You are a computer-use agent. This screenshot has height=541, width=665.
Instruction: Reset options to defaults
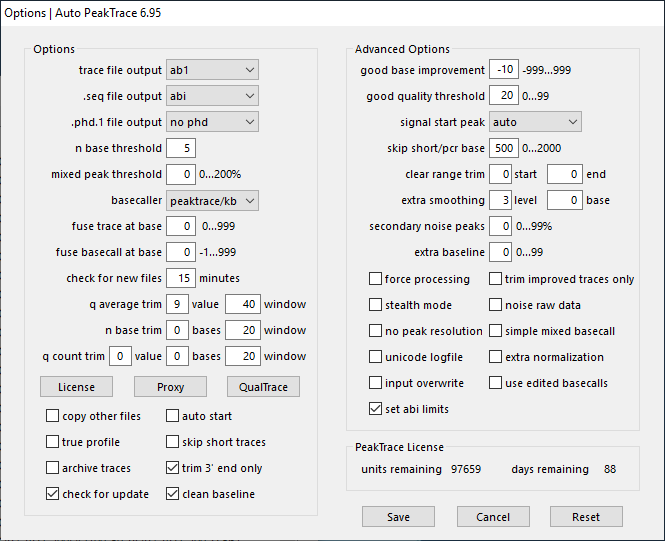click(586, 517)
